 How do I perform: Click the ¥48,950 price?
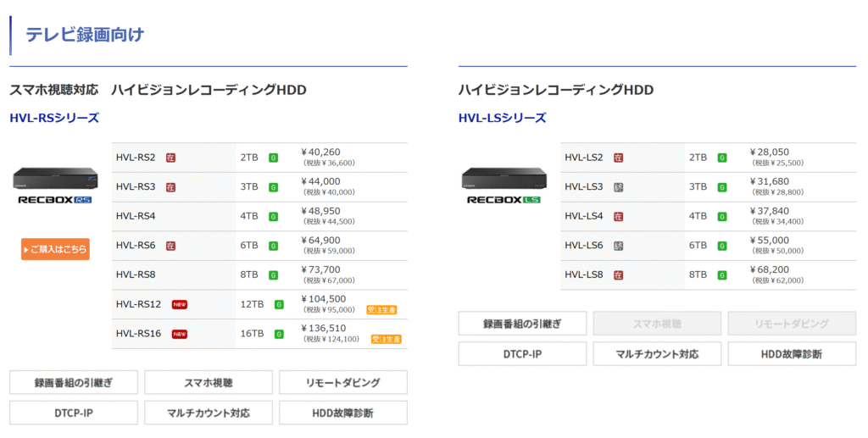click(320, 211)
